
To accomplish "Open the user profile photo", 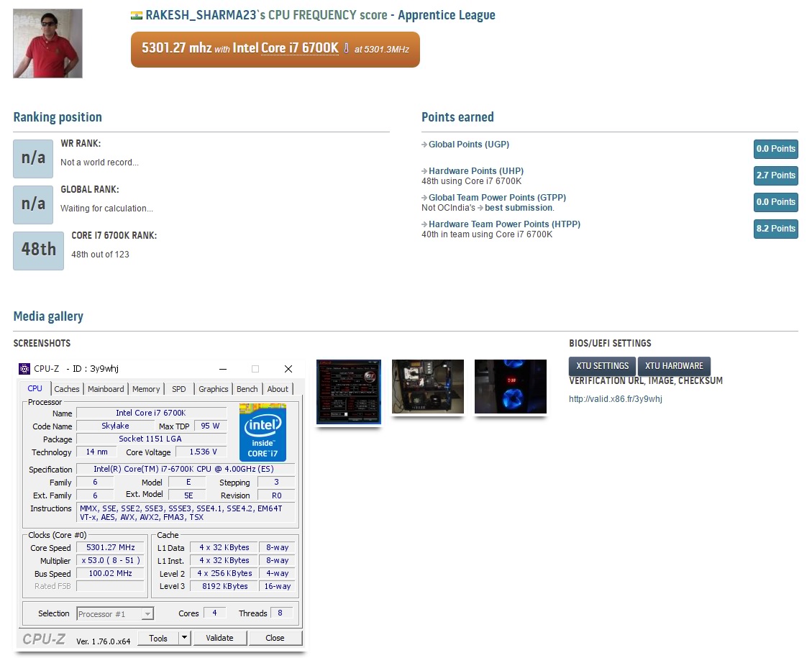I will 47,43.
